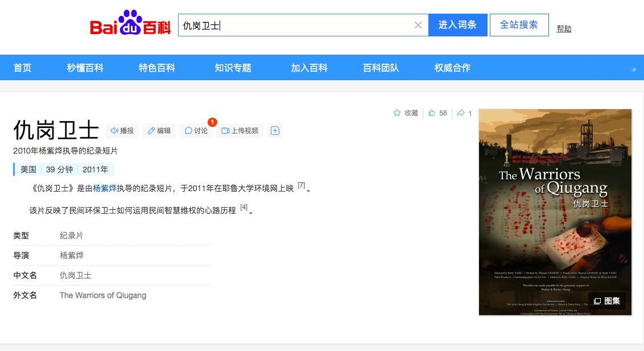Open the 加入百科 nav item

click(x=309, y=68)
